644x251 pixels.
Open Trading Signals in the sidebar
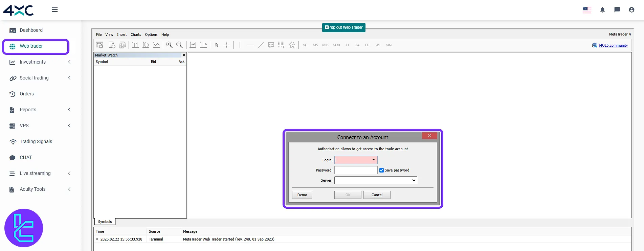[36, 141]
